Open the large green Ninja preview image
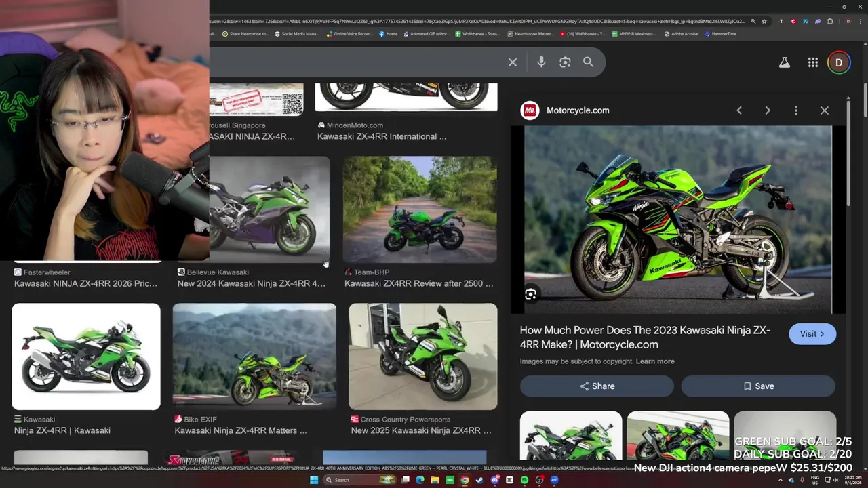 pos(678,220)
